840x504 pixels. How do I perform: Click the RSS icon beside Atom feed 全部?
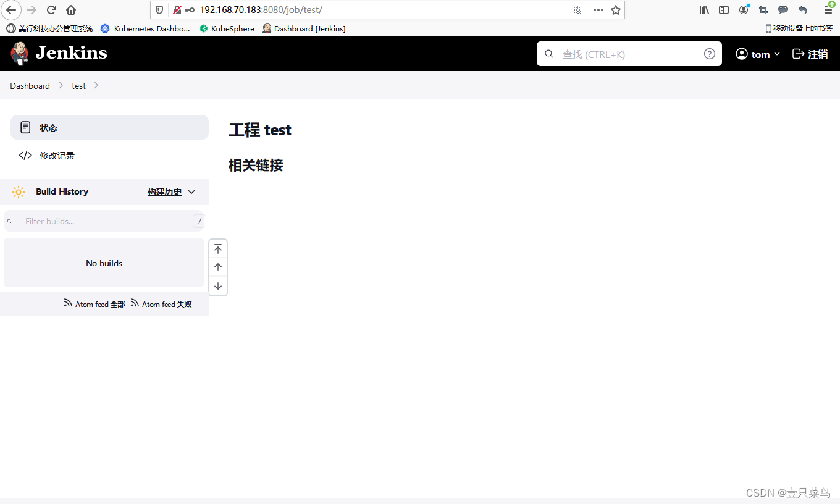click(x=68, y=303)
